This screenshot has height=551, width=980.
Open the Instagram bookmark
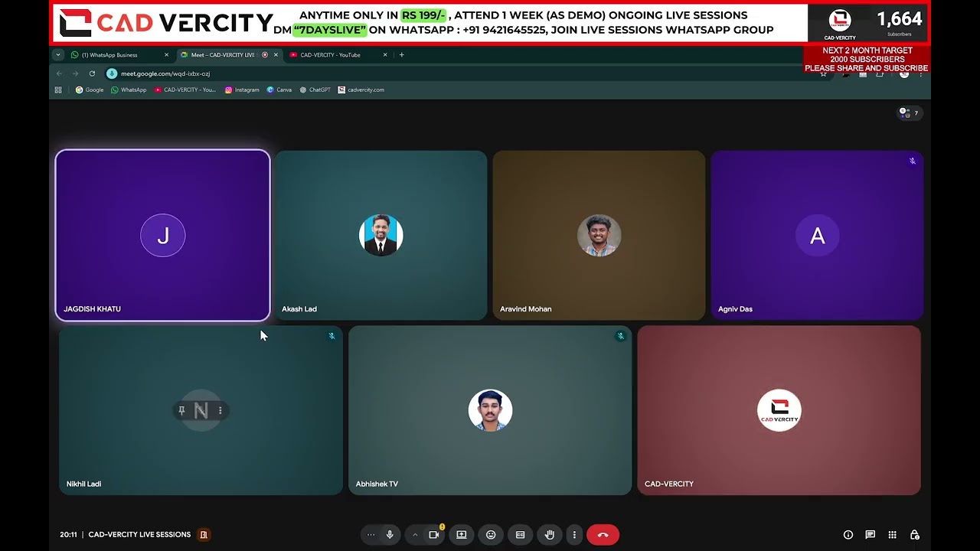tap(242, 90)
